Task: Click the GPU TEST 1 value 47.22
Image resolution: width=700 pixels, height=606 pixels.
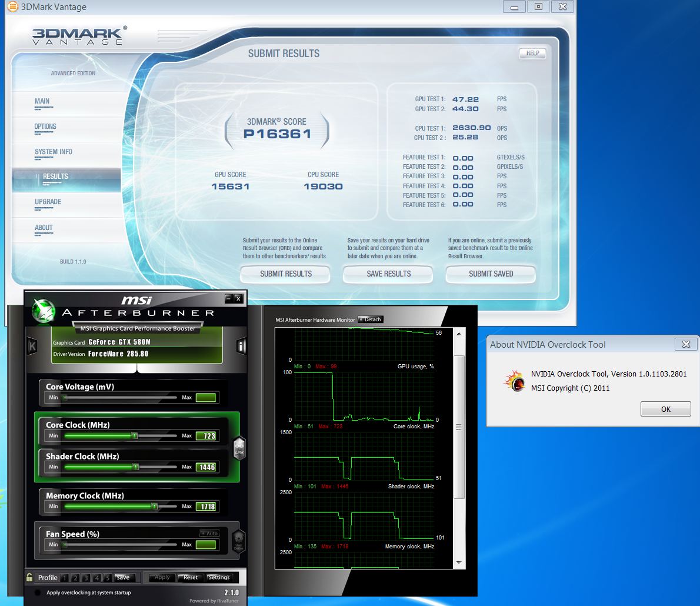Action: 465,99
